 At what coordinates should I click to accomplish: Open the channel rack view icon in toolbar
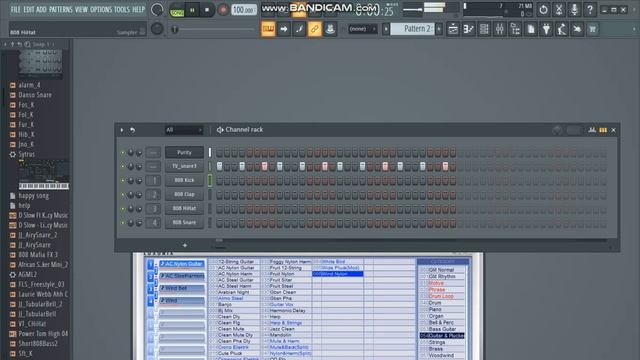484,29
